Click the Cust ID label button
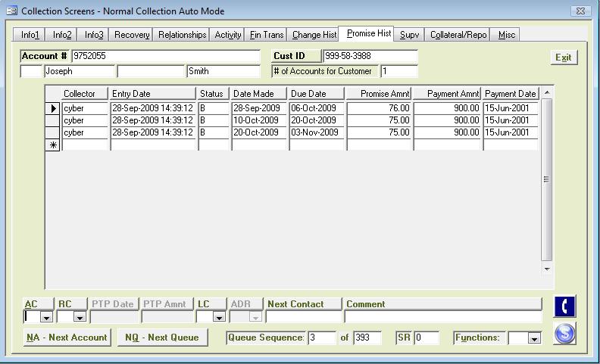Image resolution: width=600 pixels, height=364 pixels. coord(296,56)
